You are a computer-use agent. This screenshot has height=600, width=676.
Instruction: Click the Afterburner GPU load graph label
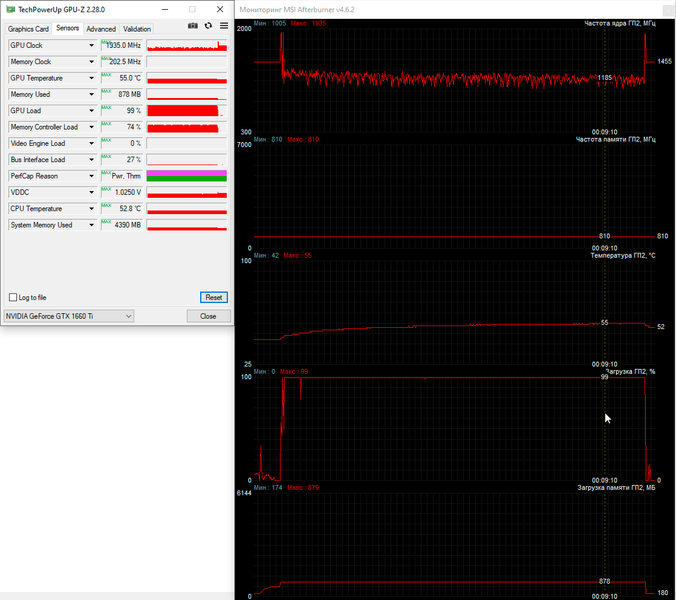click(630, 372)
